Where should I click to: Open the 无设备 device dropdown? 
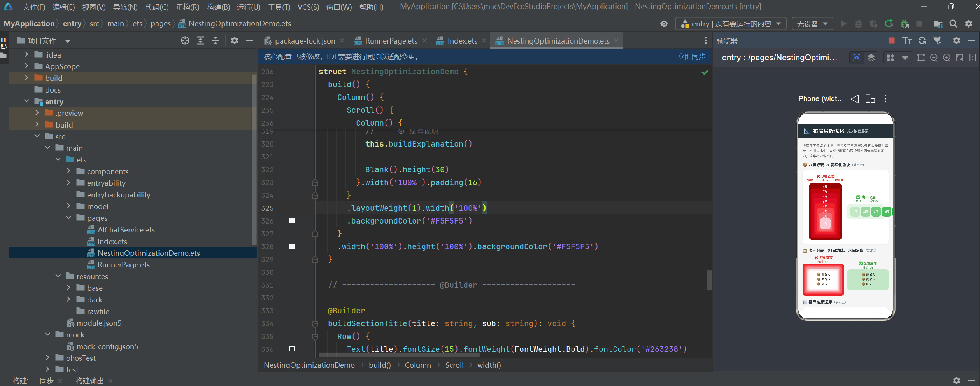pyautogui.click(x=812, y=24)
